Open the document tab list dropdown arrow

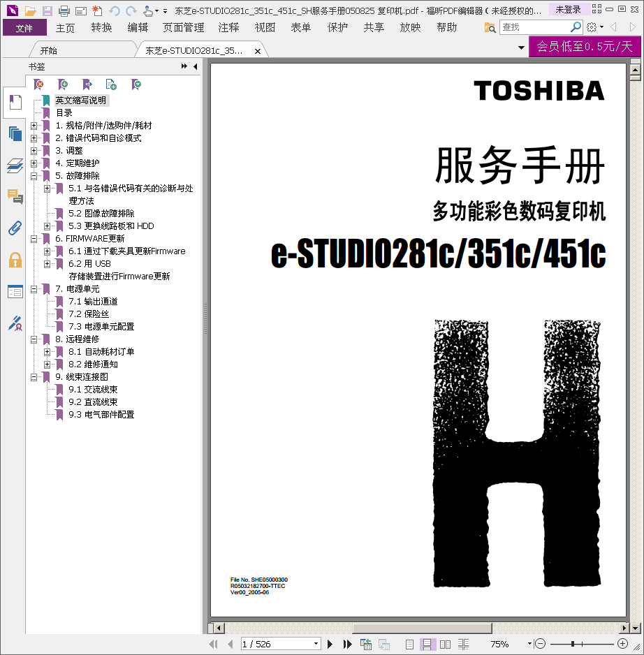click(521, 47)
